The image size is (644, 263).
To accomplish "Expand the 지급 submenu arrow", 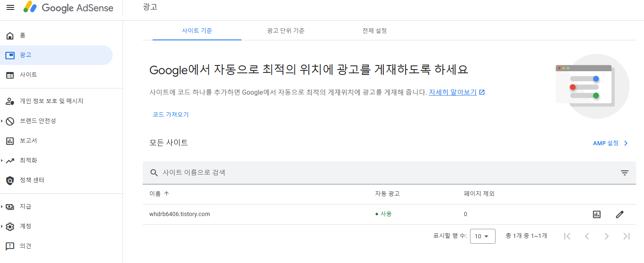I will [x=2, y=207].
